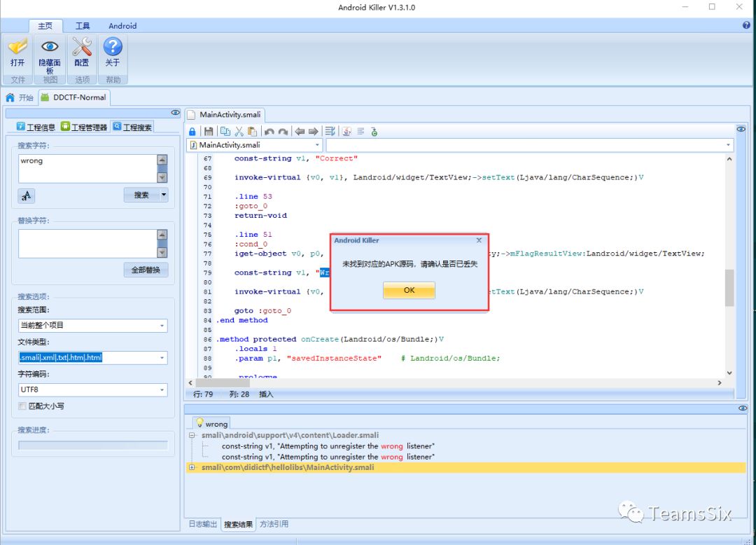The image size is (756, 545).
Task: Click the 替换字符 empty text box
Action: pyautogui.click(x=87, y=244)
